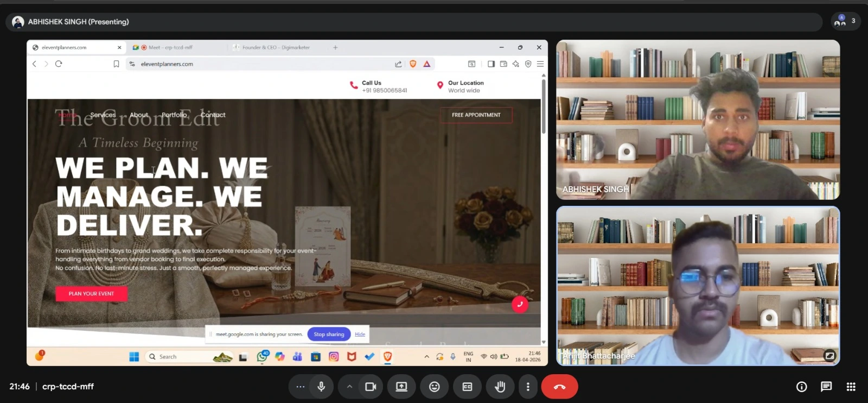Click the Stop sharing button
The height and width of the screenshot is (403, 868).
click(x=329, y=334)
